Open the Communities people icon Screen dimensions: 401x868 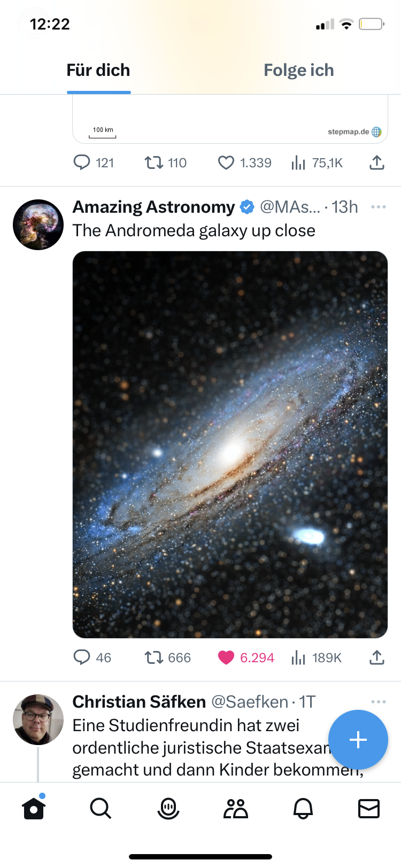point(236,809)
